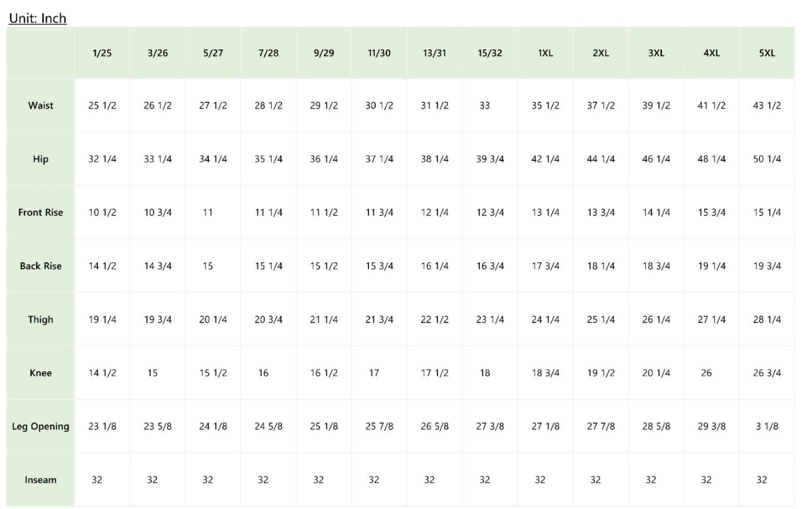812x509 pixels.
Task: Click the Front Rise row label
Action: (41, 213)
